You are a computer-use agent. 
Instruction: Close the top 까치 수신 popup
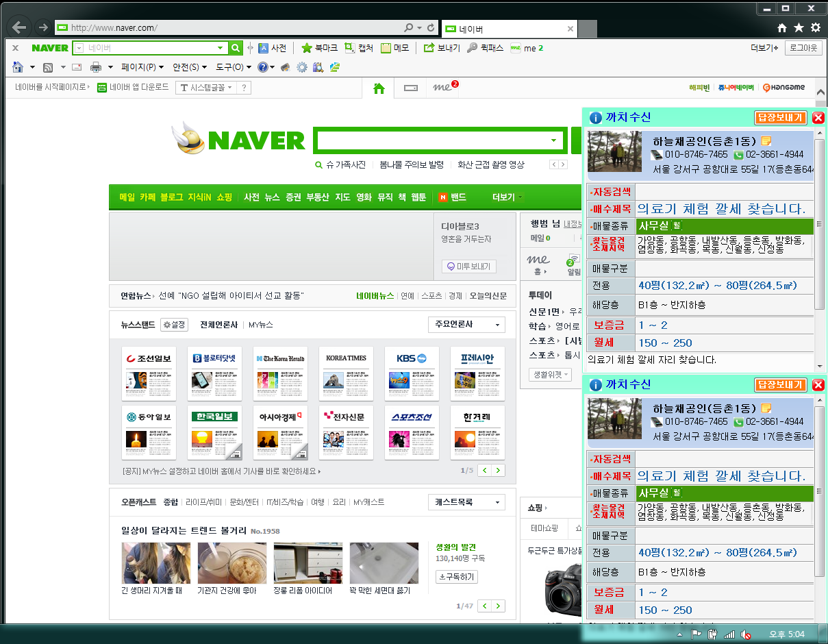click(x=818, y=118)
